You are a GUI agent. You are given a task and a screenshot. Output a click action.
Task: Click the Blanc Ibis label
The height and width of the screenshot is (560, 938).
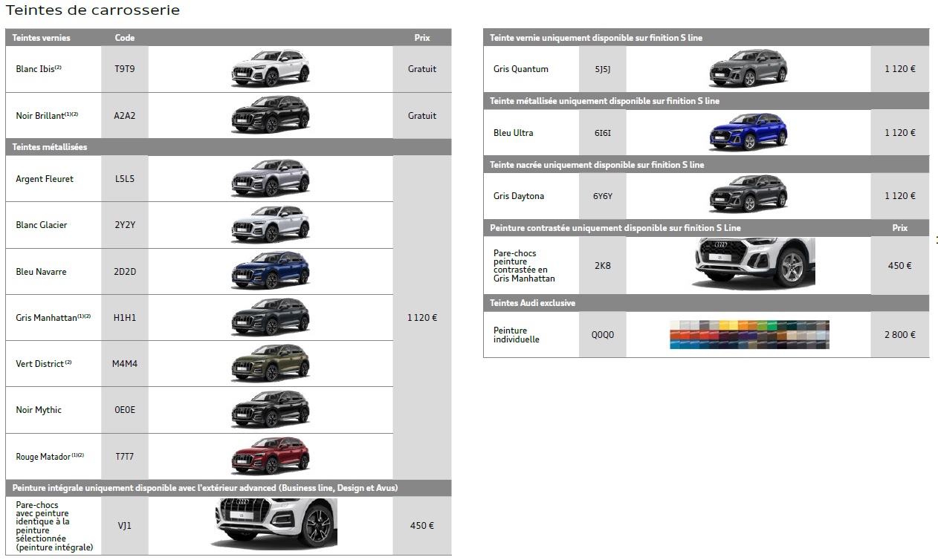39,69
